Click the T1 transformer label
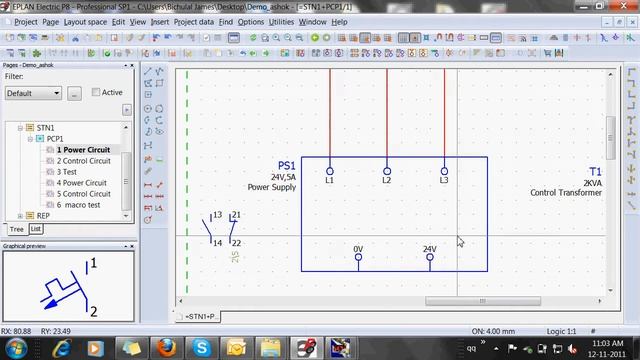 595,171
